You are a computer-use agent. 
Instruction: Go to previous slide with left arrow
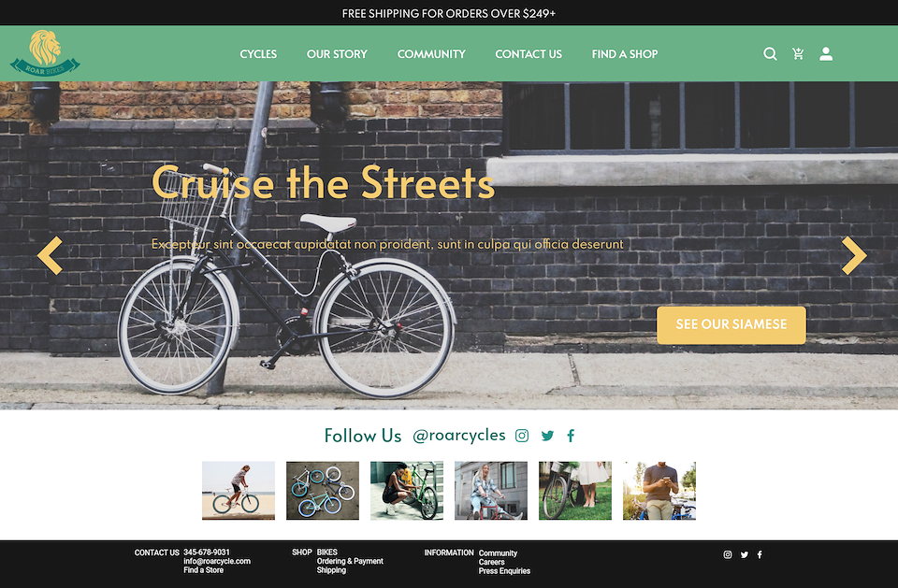pos(50,255)
